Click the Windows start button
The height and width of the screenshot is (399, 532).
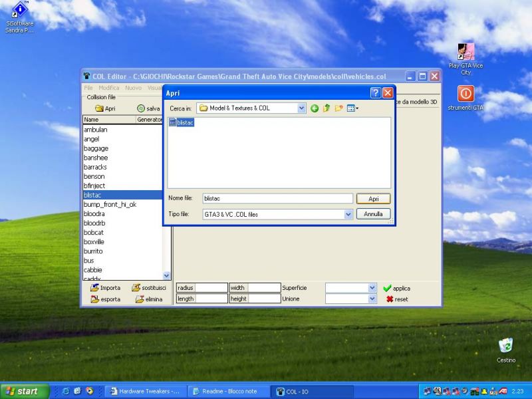pyautogui.click(x=25, y=391)
